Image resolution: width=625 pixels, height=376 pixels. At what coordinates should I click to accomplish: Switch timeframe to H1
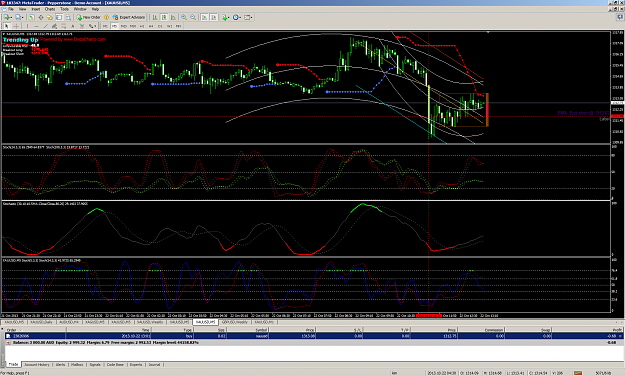coord(142,26)
